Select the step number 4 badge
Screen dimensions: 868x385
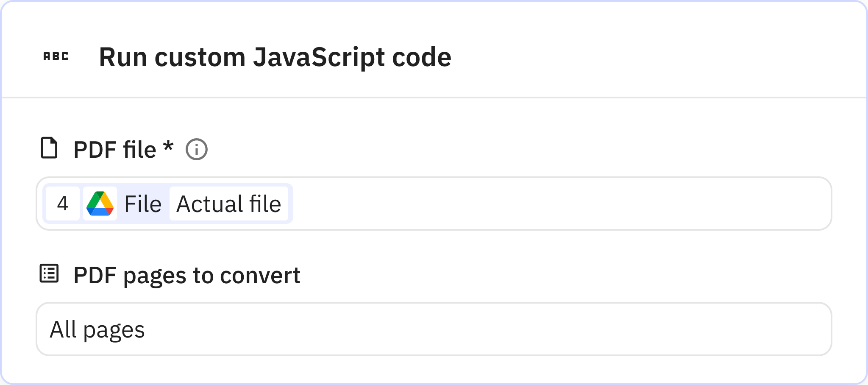[63, 204]
